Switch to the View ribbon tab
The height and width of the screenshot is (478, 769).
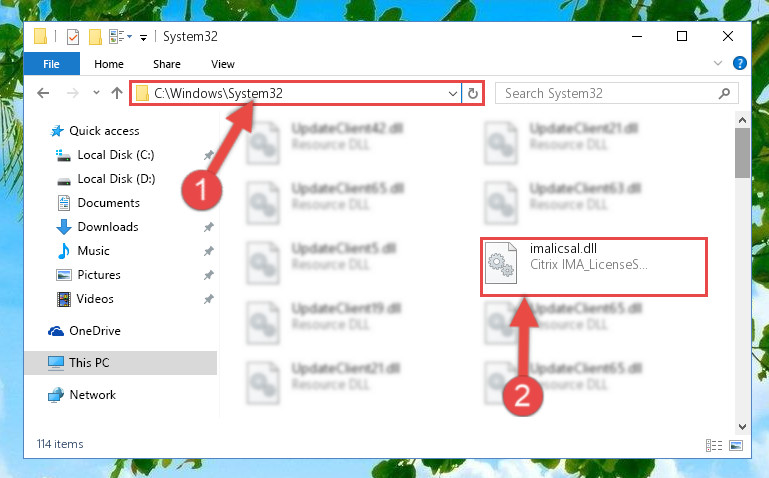tap(223, 64)
